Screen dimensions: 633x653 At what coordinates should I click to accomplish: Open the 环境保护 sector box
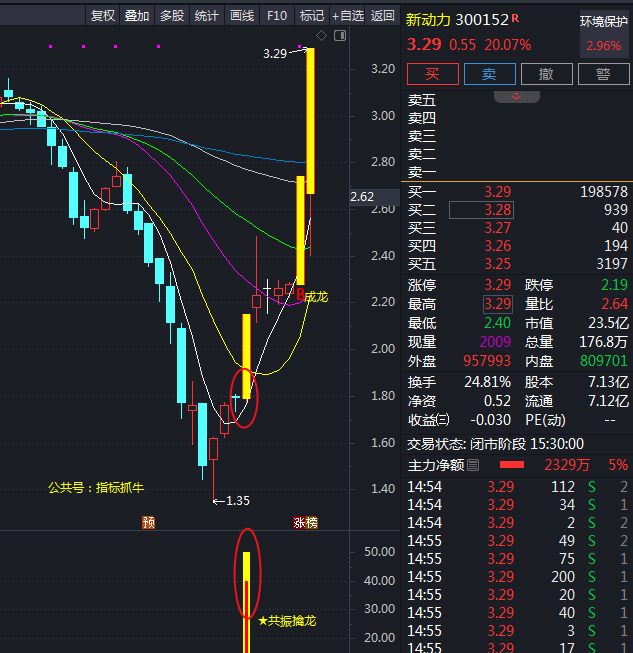click(x=604, y=34)
